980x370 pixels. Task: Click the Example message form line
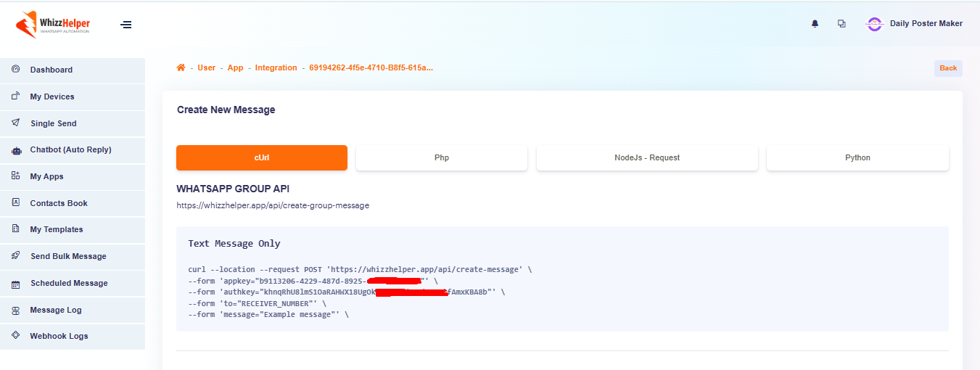(268, 316)
